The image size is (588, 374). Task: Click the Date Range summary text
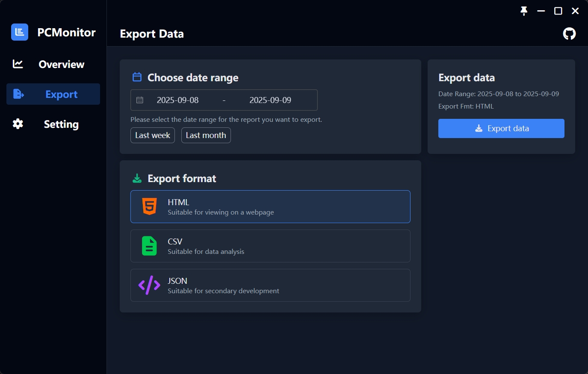point(499,94)
